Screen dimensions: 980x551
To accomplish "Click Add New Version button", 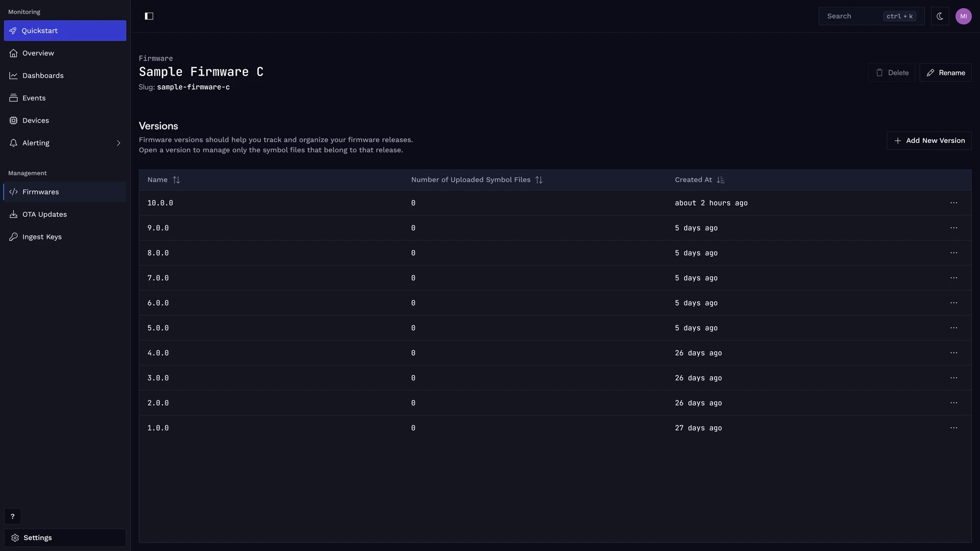I will (929, 141).
